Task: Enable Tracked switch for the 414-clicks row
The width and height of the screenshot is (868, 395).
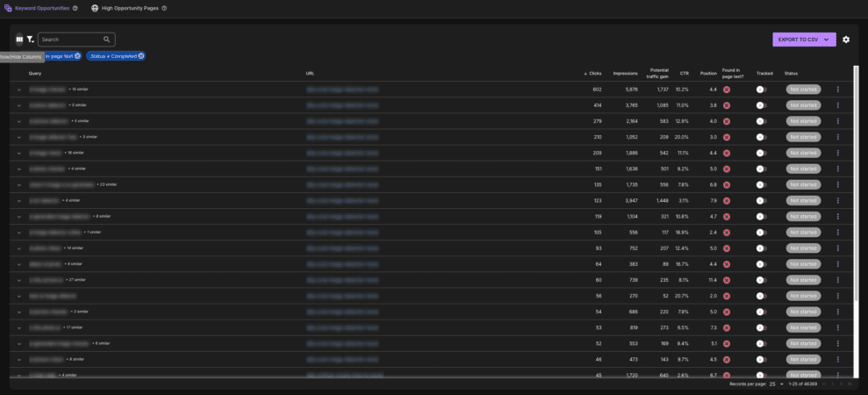Action: point(761,105)
